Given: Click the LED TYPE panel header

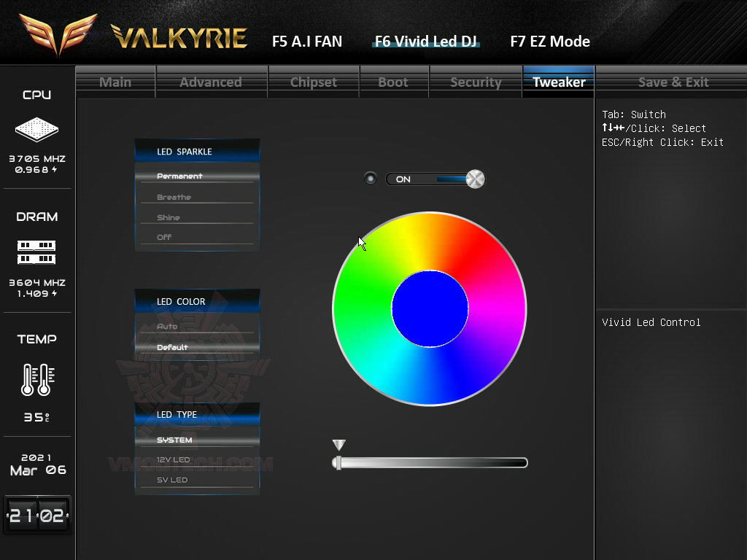Looking at the screenshot, I should [197, 414].
